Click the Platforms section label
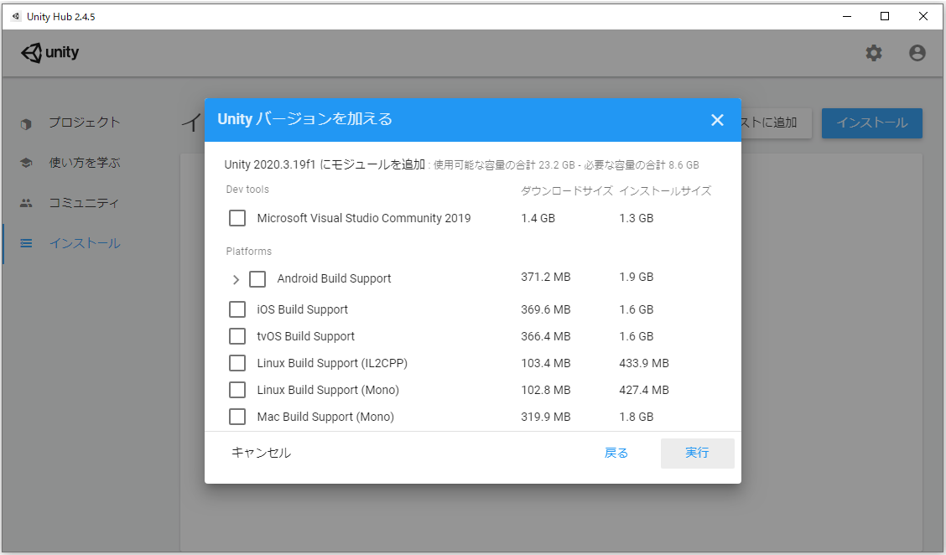The image size is (946, 555). 249,251
